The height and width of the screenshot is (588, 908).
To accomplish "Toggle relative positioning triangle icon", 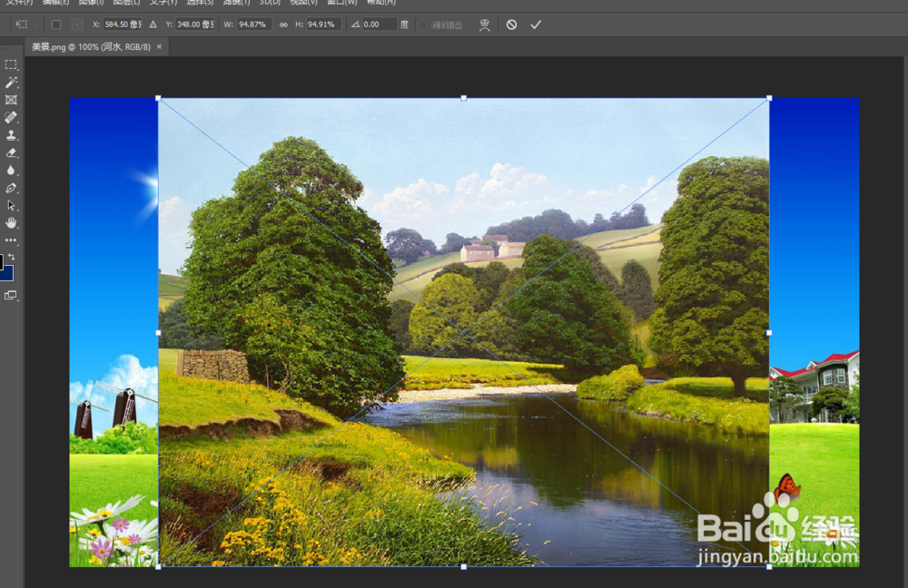I will [x=153, y=24].
